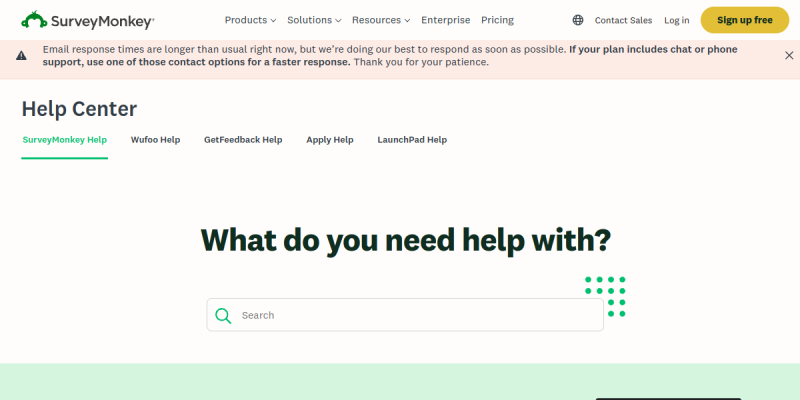Click the Log in link
Image resolution: width=800 pixels, height=400 pixels.
tap(677, 20)
